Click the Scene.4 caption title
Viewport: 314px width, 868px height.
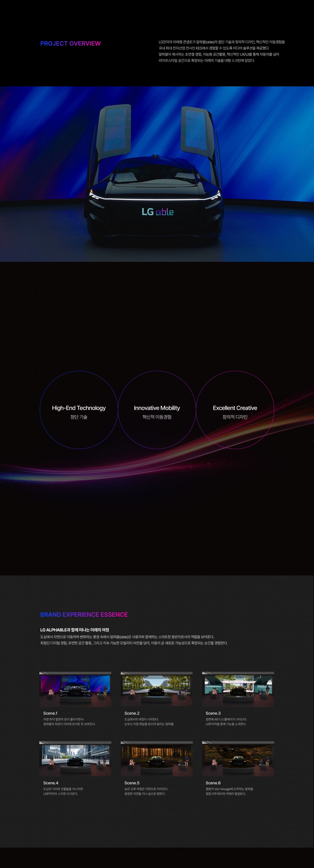(x=51, y=783)
